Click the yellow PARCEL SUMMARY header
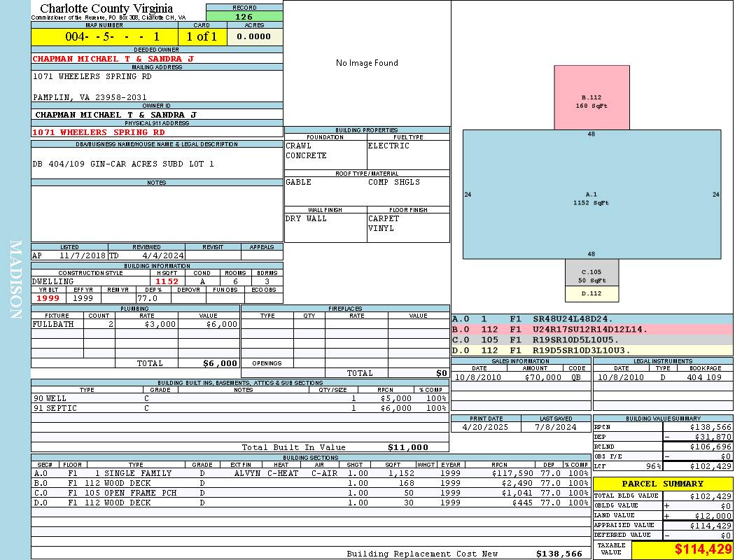This screenshot has height=560, width=735. [663, 484]
